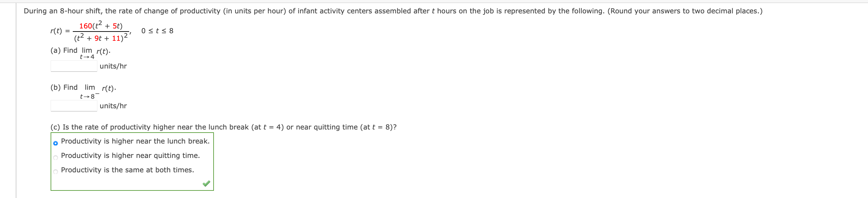The height and width of the screenshot is (198, 868).
Task: Click the lim t→8⁻ expression
Action: click(90, 91)
